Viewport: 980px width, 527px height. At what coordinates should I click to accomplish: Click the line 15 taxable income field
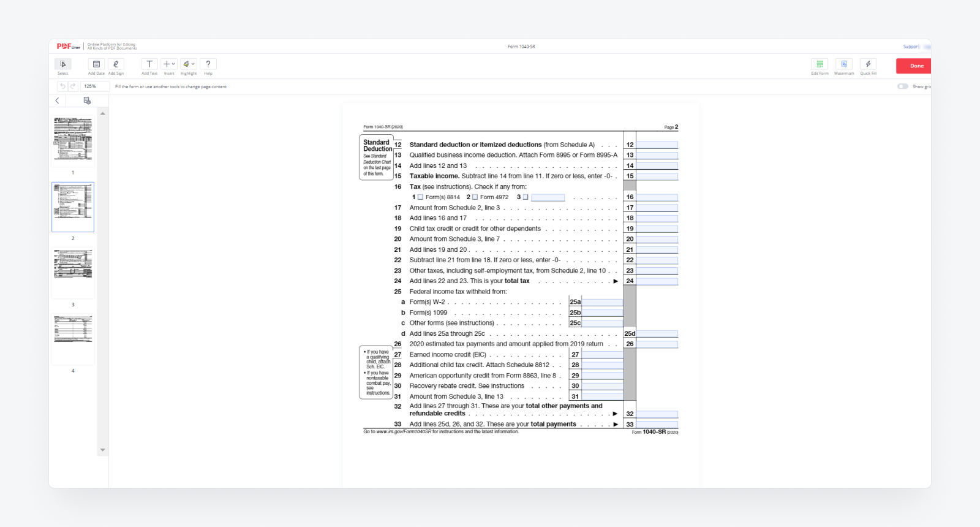(657, 176)
